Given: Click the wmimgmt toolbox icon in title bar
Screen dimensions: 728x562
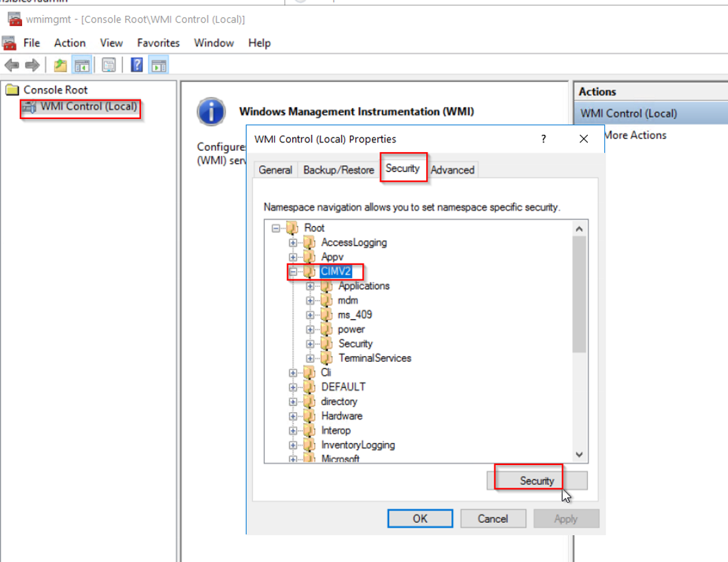Looking at the screenshot, I should pos(14,19).
